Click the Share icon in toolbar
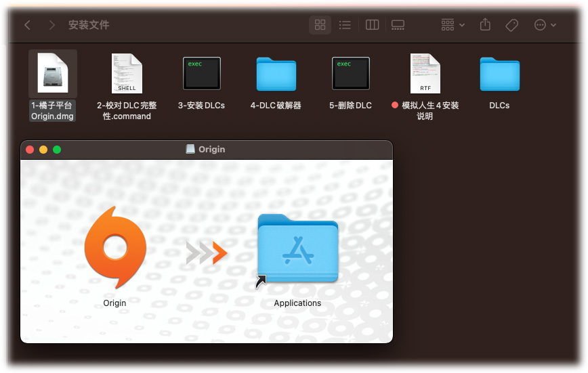This screenshot has width=588, height=373. [x=485, y=25]
